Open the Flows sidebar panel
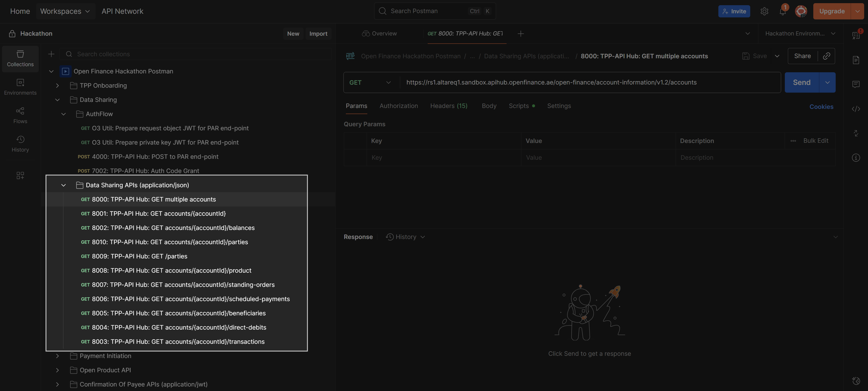Screen dimensions: 868x391 click(x=20, y=115)
